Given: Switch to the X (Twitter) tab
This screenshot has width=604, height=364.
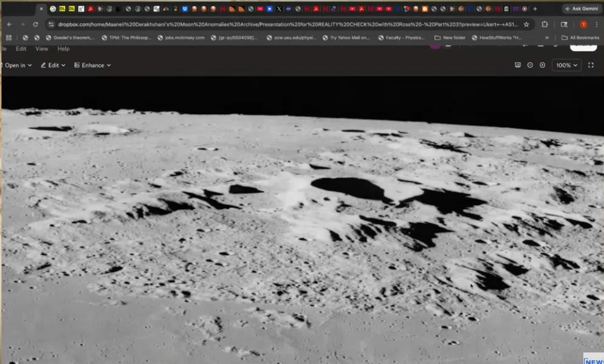Looking at the screenshot, I should click(279, 9).
